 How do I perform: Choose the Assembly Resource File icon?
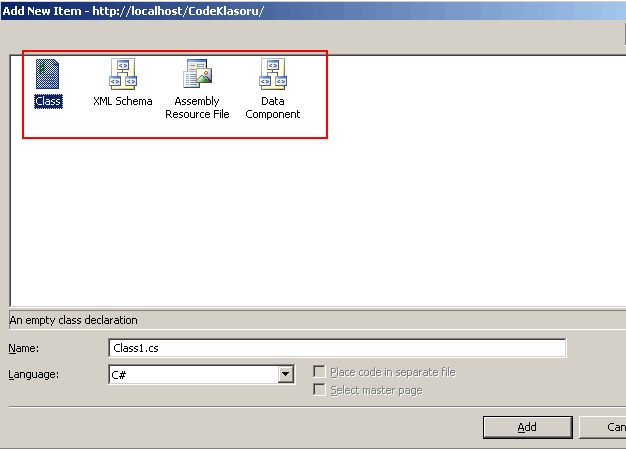(197, 75)
